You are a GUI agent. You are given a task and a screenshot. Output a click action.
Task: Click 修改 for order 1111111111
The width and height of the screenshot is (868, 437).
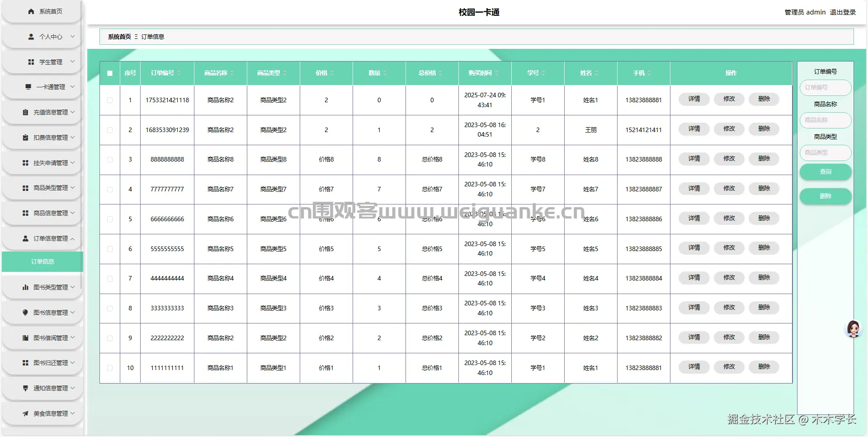[x=729, y=367]
